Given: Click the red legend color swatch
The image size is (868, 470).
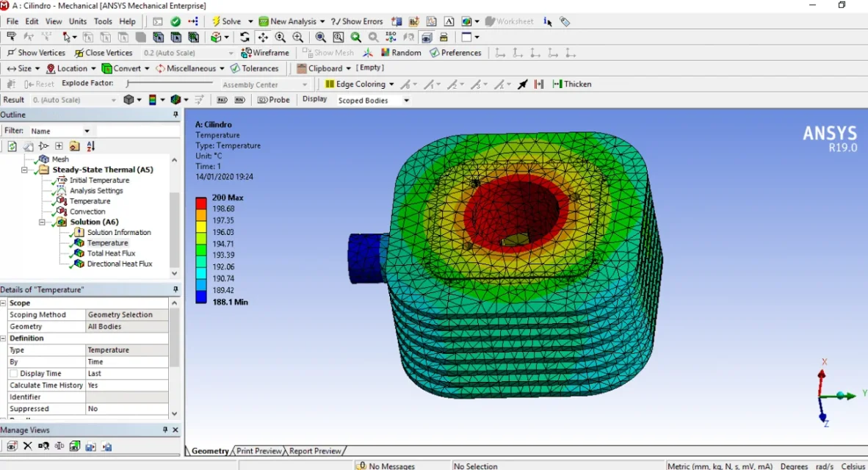Looking at the screenshot, I should coord(201,203).
